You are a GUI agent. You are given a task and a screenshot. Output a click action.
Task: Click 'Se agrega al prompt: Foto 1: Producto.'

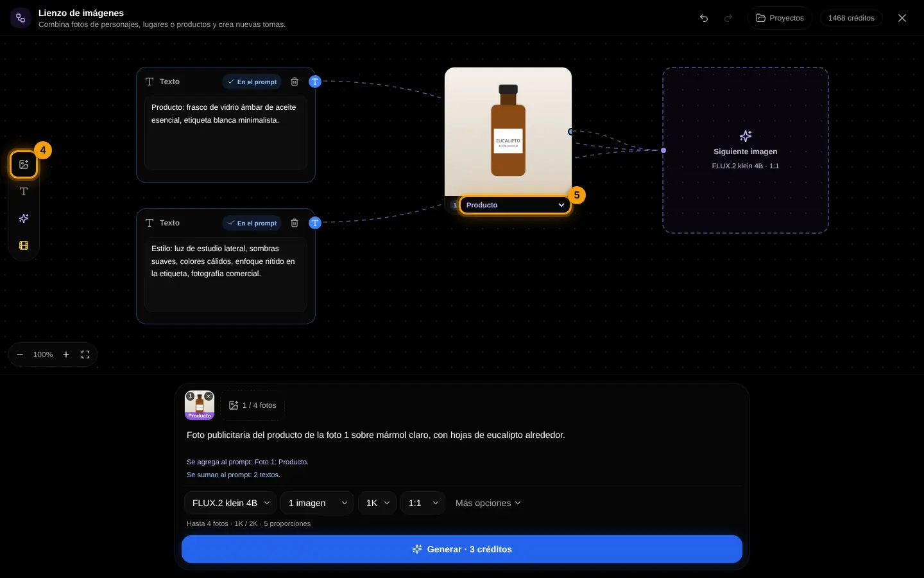coord(248,462)
